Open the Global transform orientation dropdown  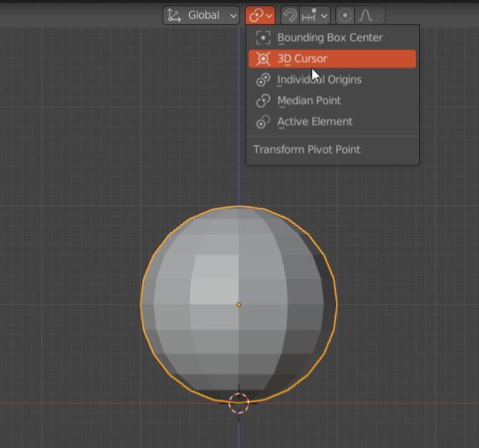201,15
